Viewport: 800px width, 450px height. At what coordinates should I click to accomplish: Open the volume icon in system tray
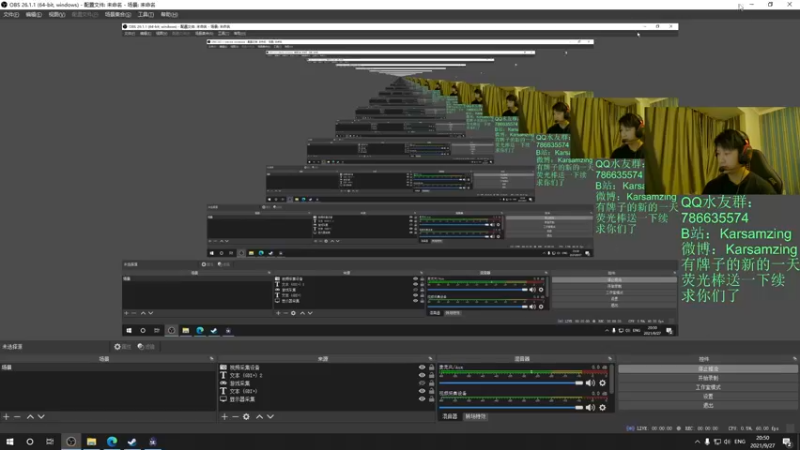[727, 442]
